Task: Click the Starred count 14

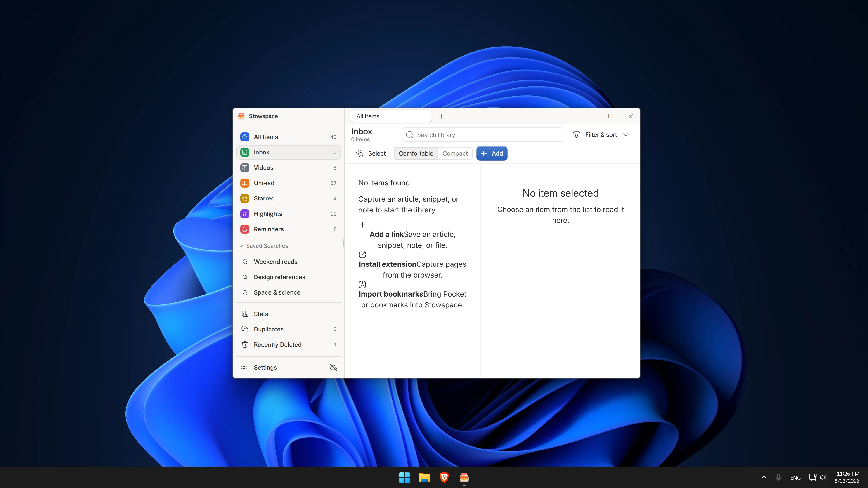Action: point(333,198)
